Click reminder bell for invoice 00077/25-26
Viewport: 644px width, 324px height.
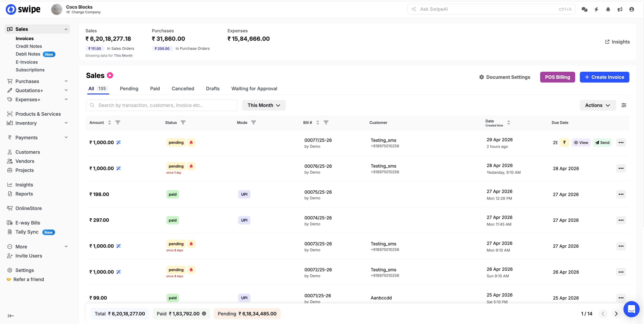coord(191,142)
